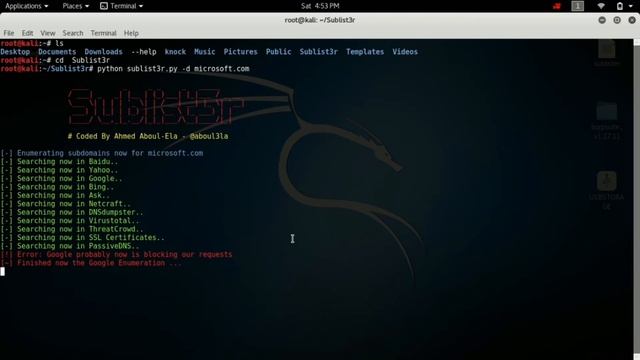Click the 'Pictures' directory name
The width and height of the screenshot is (640, 360).
coord(240,52)
